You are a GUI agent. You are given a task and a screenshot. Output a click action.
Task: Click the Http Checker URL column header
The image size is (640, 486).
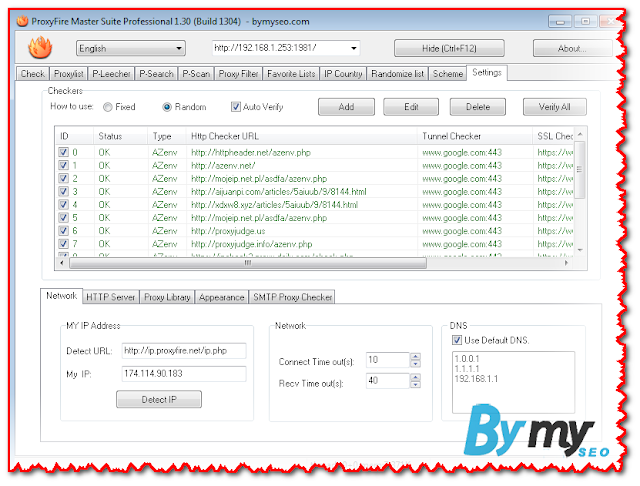tap(302, 136)
